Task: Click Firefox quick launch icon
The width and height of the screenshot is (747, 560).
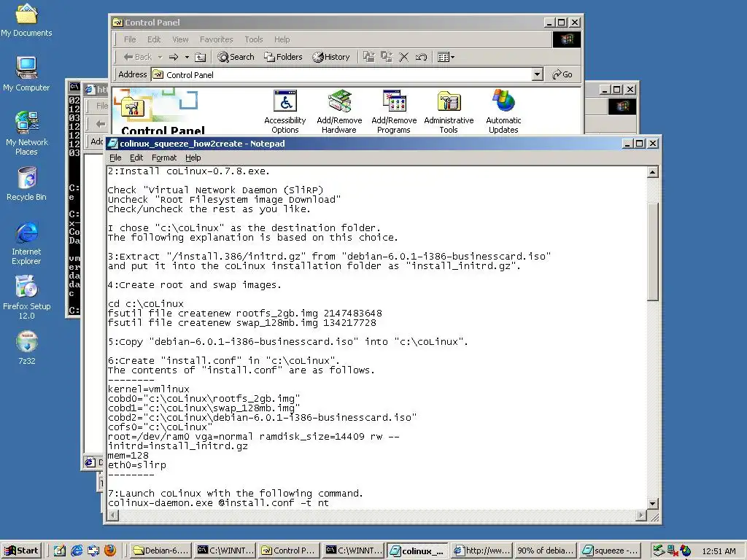Action: coord(110,551)
